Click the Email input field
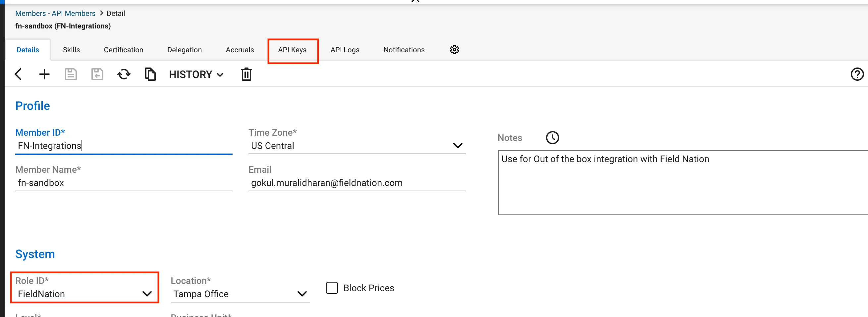This screenshot has height=317, width=868. (357, 183)
